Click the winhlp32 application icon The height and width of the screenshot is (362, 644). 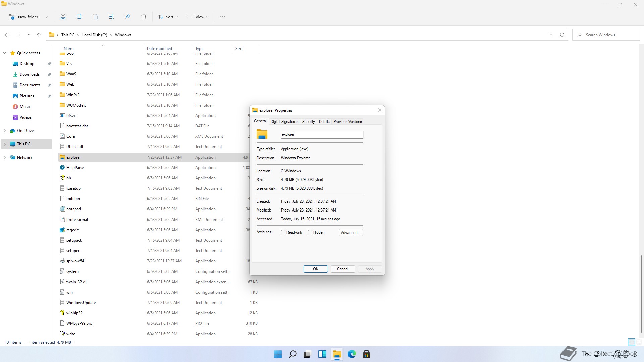[x=62, y=313]
